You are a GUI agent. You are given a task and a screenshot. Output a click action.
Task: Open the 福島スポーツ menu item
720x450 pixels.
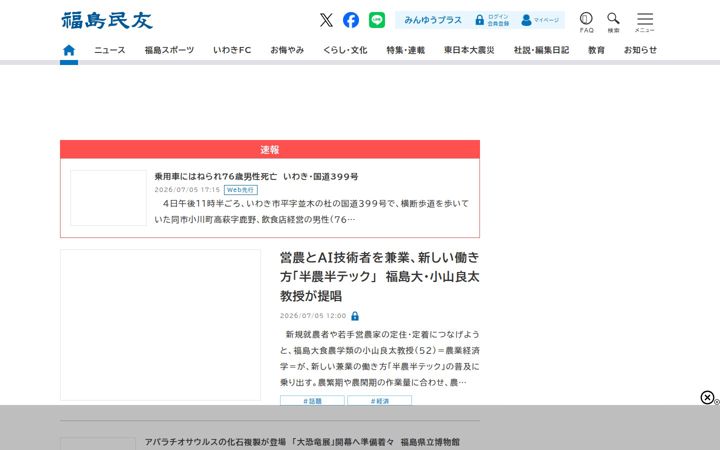pyautogui.click(x=169, y=50)
